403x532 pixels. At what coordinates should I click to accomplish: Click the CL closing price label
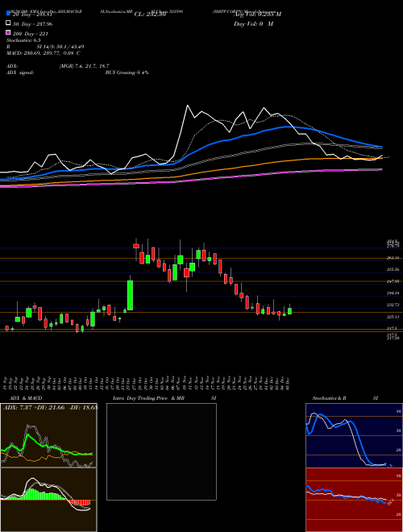pos(150,15)
